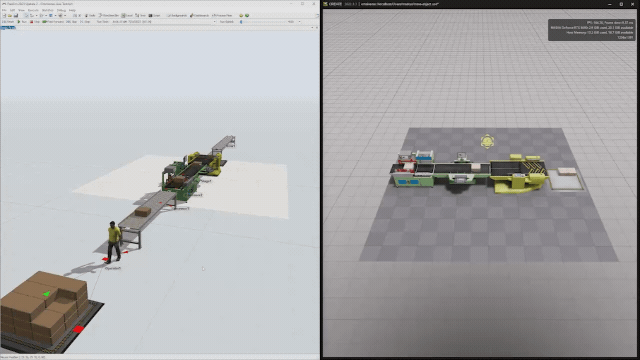Open the Tools button in FlexSim toolbar
The width and height of the screenshot is (640, 360).
pos(90,16)
